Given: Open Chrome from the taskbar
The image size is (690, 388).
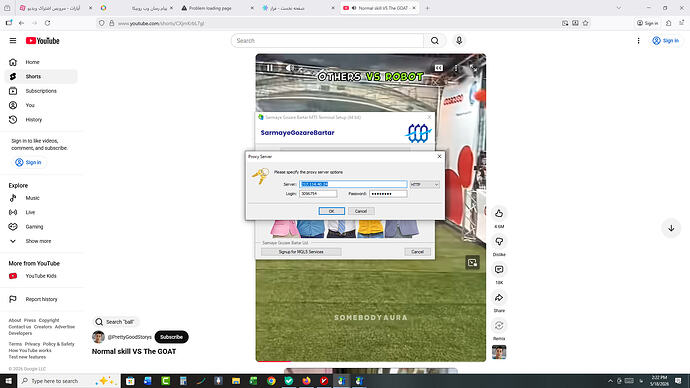Looking at the screenshot, I should (x=271, y=381).
